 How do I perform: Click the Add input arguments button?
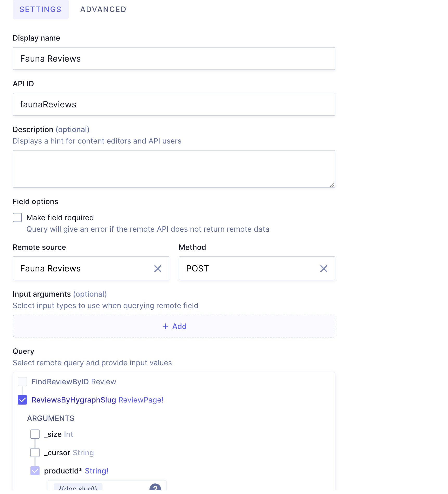click(174, 326)
